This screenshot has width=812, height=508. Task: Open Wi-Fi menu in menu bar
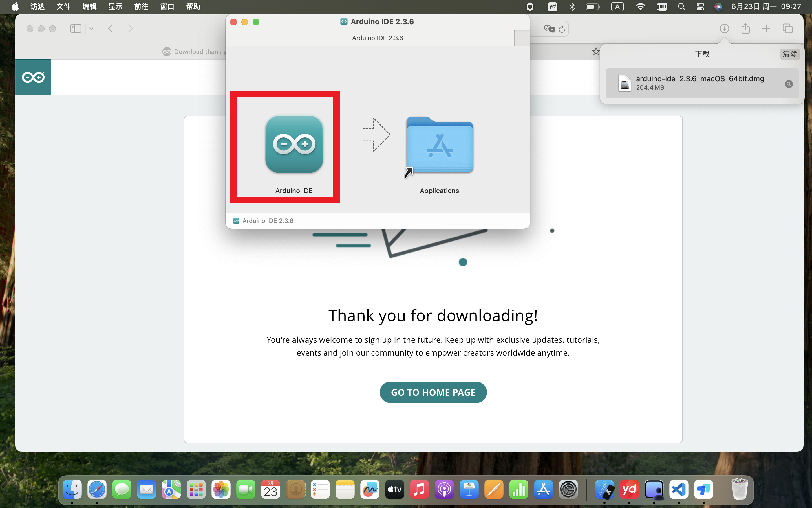pyautogui.click(x=640, y=7)
